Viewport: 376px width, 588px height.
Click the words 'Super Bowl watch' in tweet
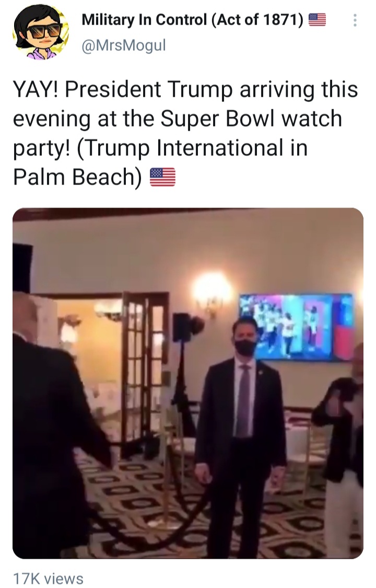[251, 119]
